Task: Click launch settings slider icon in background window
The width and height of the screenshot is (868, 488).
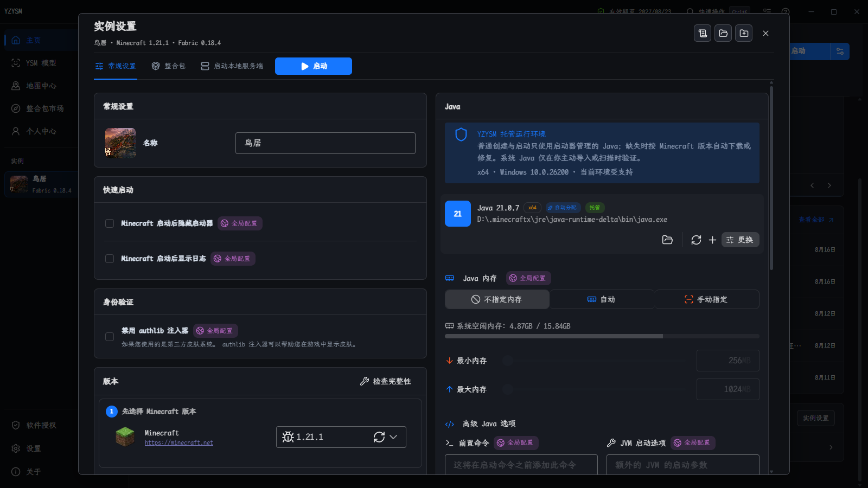Action: pos(840,52)
